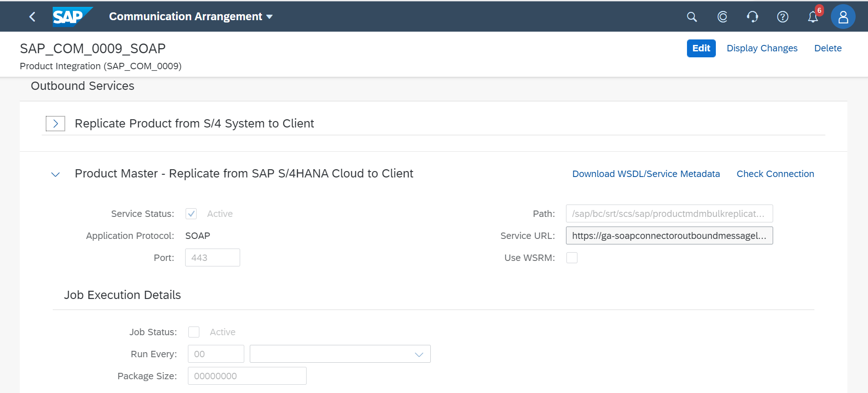Click the SOAP application protocol value
868x393 pixels.
198,236
